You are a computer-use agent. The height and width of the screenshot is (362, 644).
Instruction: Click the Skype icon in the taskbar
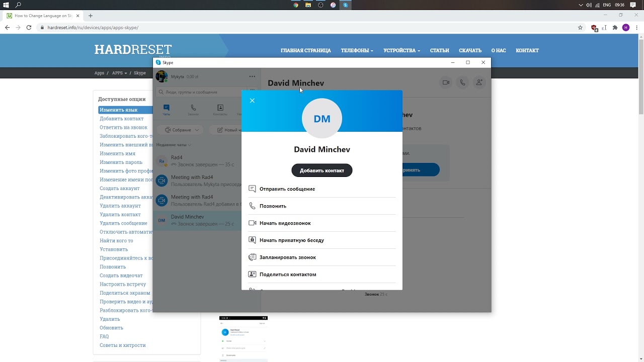coord(345,5)
